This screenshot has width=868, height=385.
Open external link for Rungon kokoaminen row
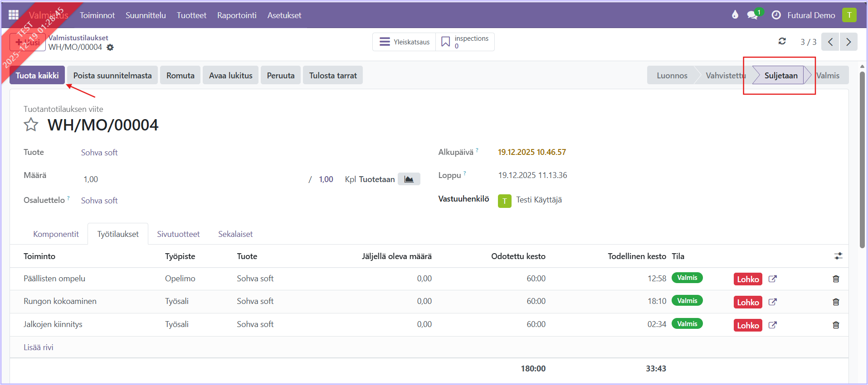click(x=773, y=302)
